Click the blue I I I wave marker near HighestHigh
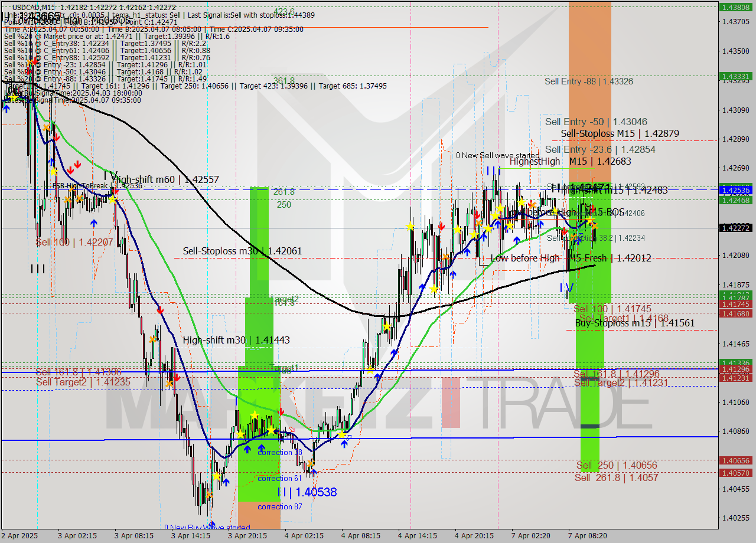The image size is (756, 543). [x=494, y=172]
